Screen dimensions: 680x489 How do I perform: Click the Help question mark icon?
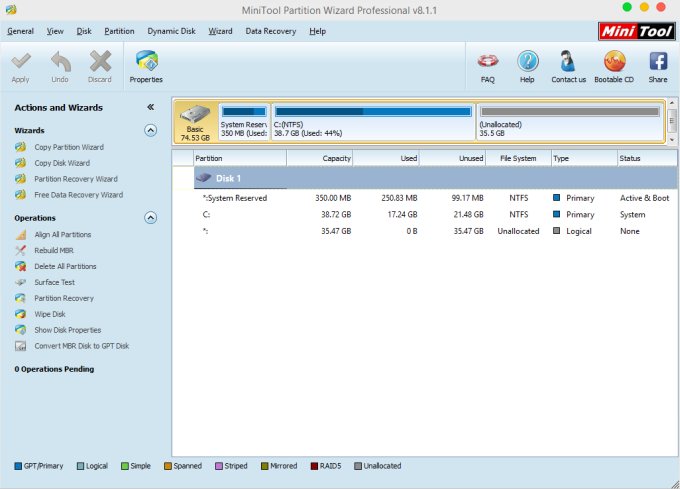pyautogui.click(x=527, y=61)
